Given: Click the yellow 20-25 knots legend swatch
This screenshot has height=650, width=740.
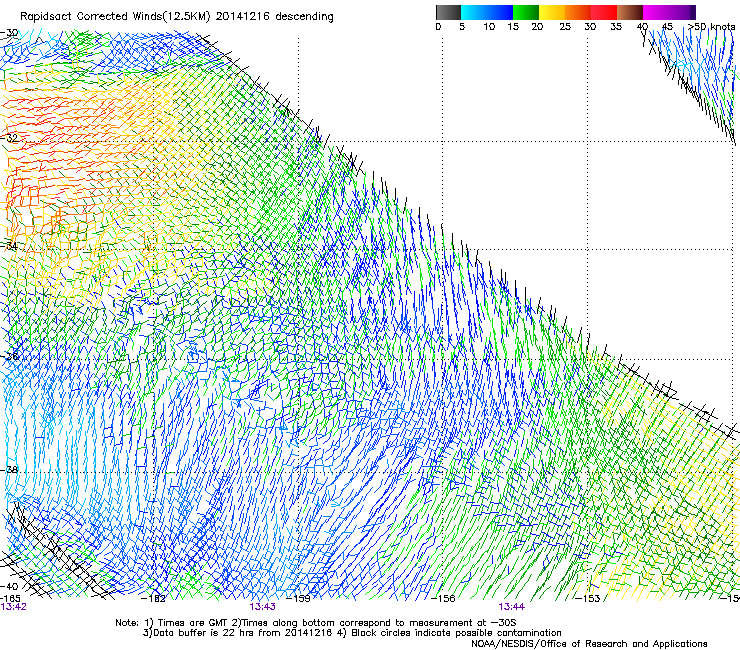Looking at the screenshot, I should pos(552,12).
